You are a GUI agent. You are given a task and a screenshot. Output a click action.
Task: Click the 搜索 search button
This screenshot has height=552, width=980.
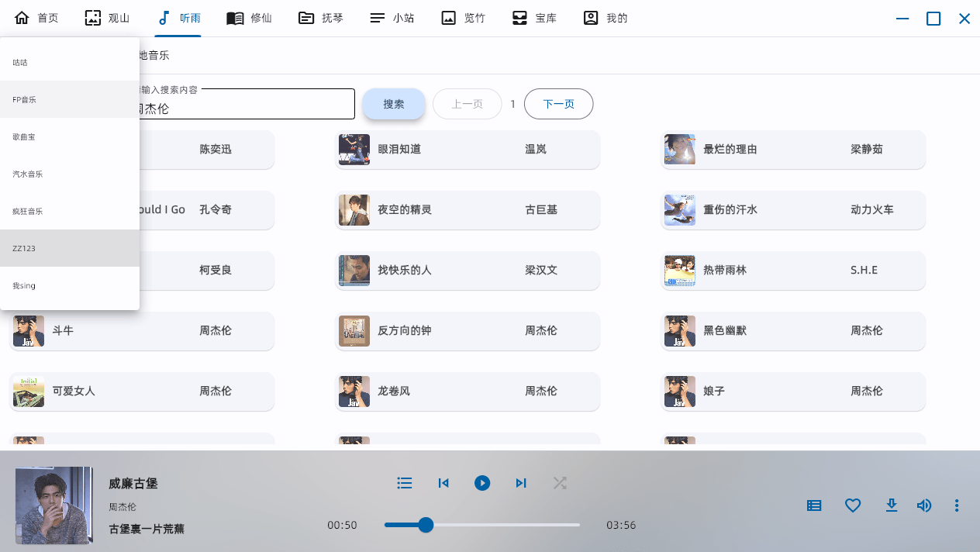tap(394, 103)
